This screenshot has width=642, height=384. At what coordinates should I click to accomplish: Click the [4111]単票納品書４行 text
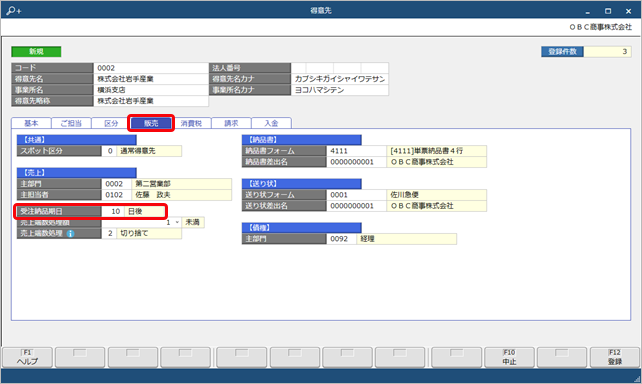coord(427,151)
